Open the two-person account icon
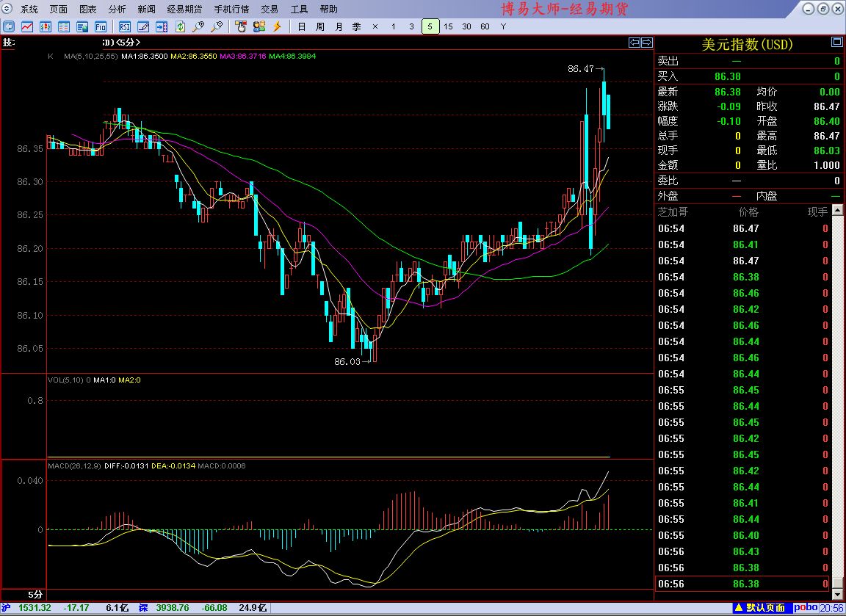The image size is (846, 616). (x=259, y=26)
